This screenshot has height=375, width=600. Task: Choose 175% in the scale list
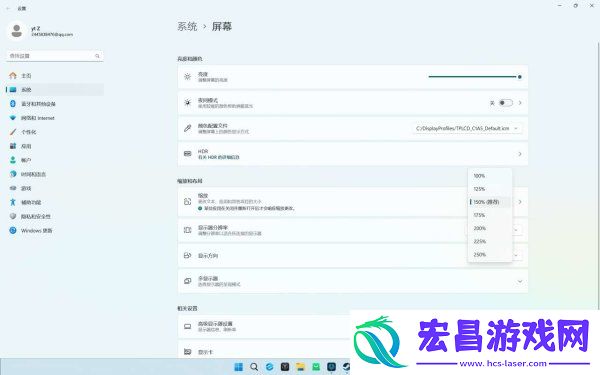(x=490, y=215)
